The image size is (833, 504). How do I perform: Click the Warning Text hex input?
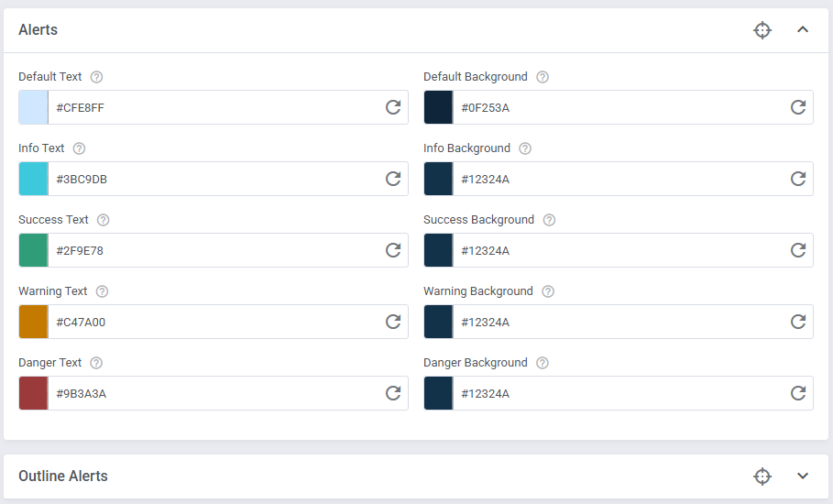pos(211,322)
